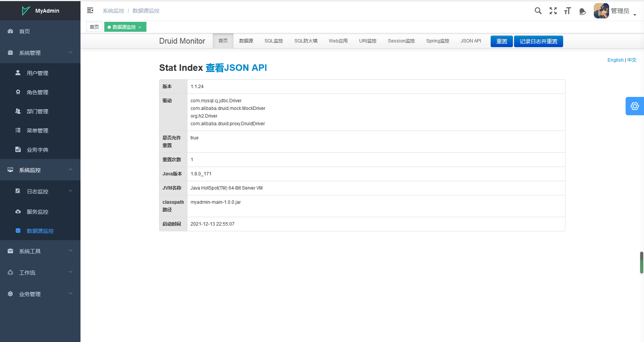Click the 日志监控 log icon
Image resolution: width=644 pixels, height=342 pixels.
pos(18,191)
